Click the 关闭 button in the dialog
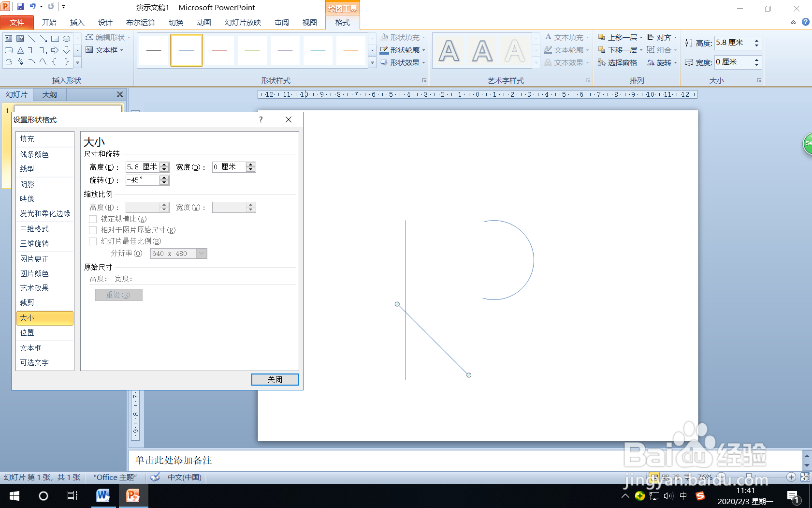The height and width of the screenshot is (508, 812). (275, 379)
